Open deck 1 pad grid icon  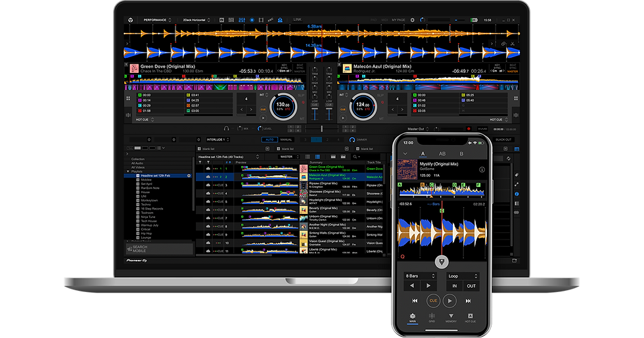click(128, 98)
